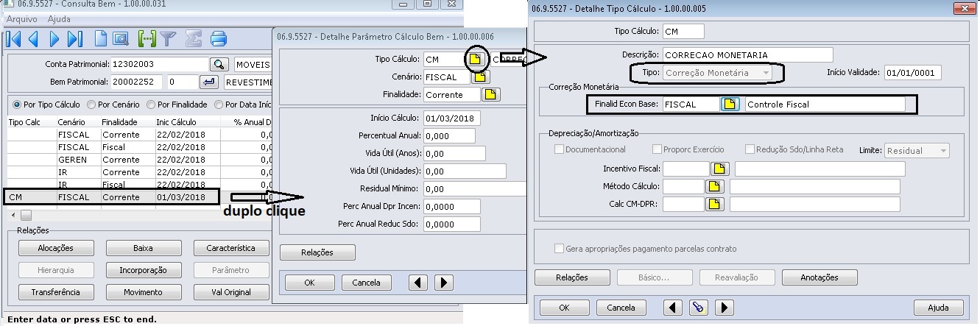Toggle the Proporc Exercício checkbox

pyautogui.click(x=657, y=149)
